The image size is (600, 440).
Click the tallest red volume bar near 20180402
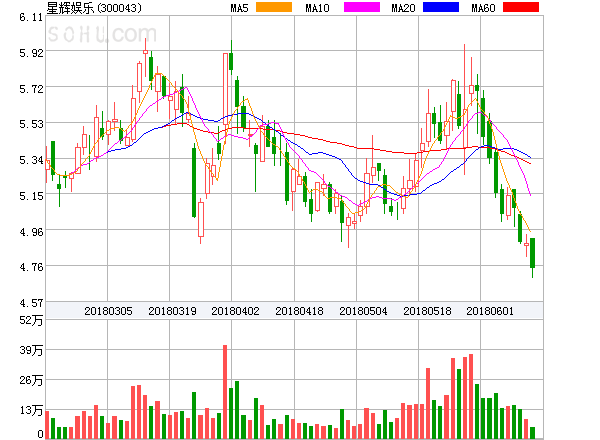pyautogui.click(x=225, y=392)
